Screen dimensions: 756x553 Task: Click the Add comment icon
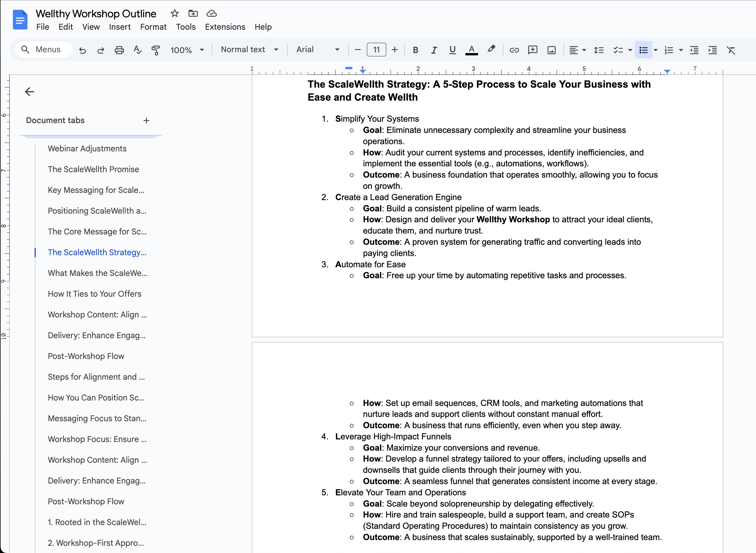click(533, 50)
